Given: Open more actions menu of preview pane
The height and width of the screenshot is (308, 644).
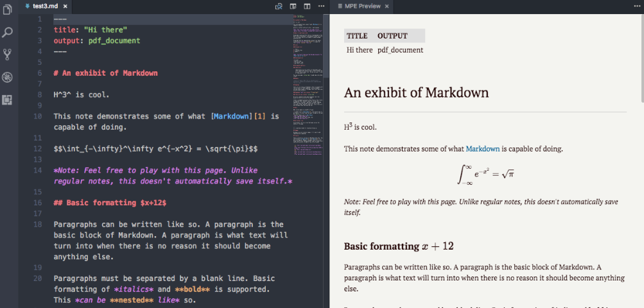Looking at the screenshot, I should 637,6.
